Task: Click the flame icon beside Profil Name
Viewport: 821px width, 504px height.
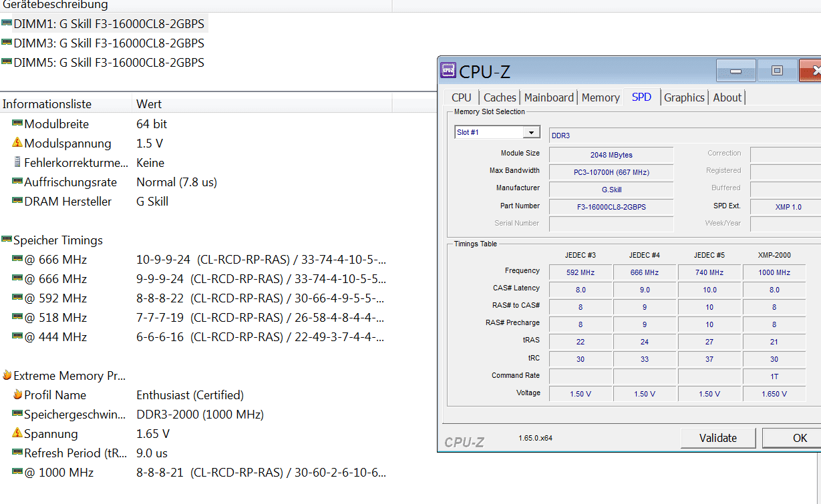Action: coord(17,395)
